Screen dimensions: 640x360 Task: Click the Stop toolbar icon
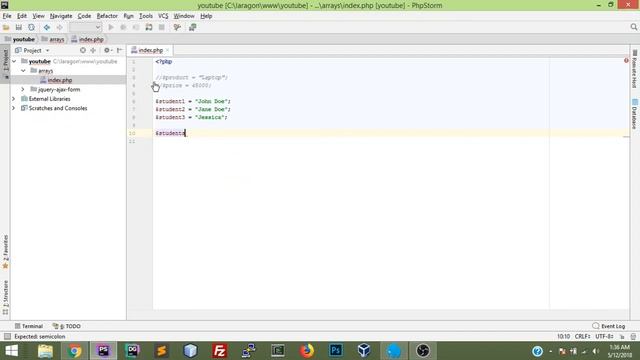pyautogui.click(x=162, y=27)
